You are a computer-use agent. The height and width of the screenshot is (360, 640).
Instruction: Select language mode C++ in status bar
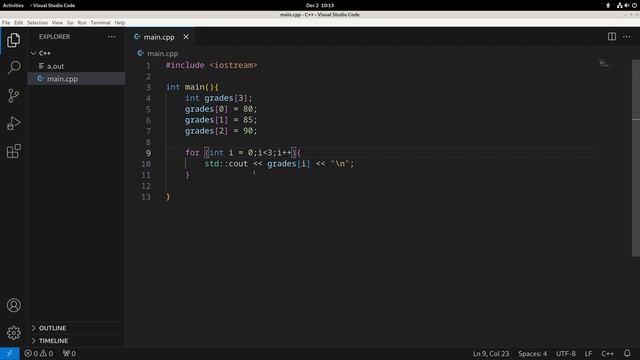click(x=607, y=353)
